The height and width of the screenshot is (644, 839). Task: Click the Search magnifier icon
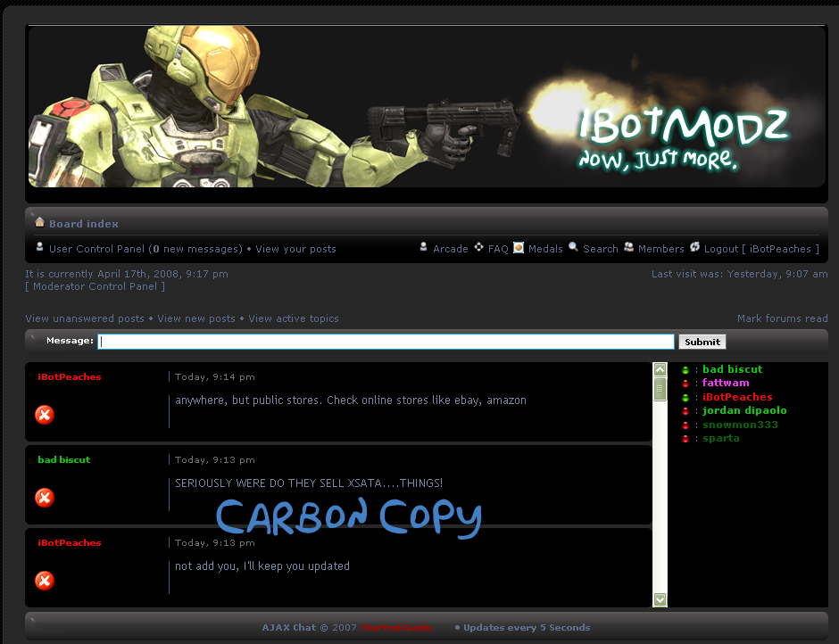pos(574,247)
